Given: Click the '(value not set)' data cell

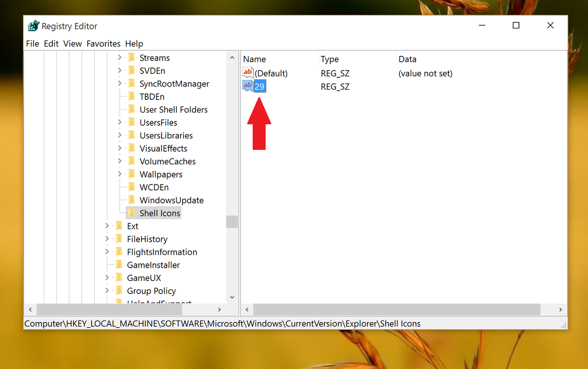Looking at the screenshot, I should click(x=425, y=73).
